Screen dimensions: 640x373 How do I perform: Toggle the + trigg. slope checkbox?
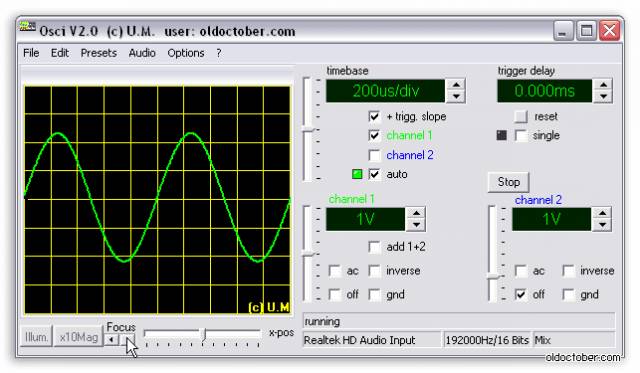(374, 116)
